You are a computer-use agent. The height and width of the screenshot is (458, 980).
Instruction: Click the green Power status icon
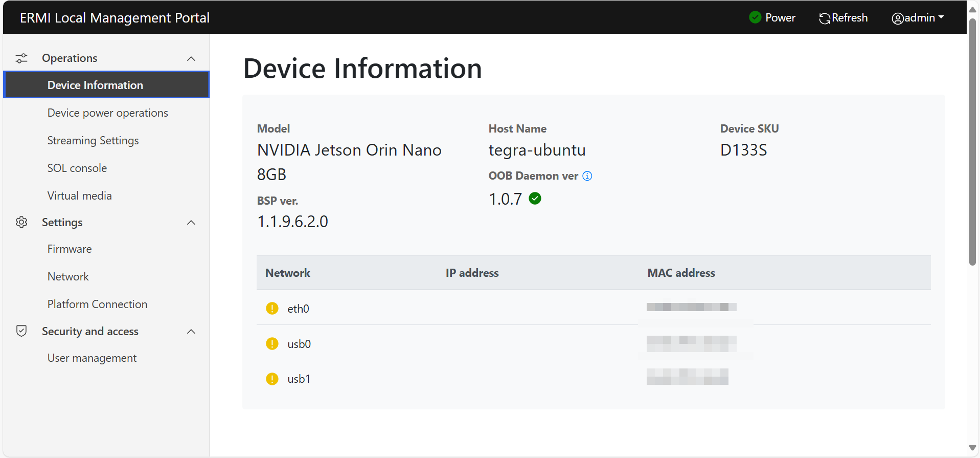point(755,17)
